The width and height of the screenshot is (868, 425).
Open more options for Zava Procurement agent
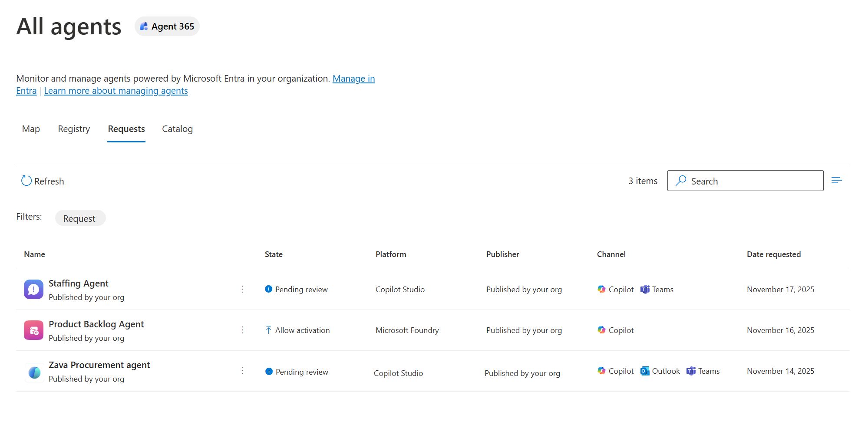click(x=243, y=371)
